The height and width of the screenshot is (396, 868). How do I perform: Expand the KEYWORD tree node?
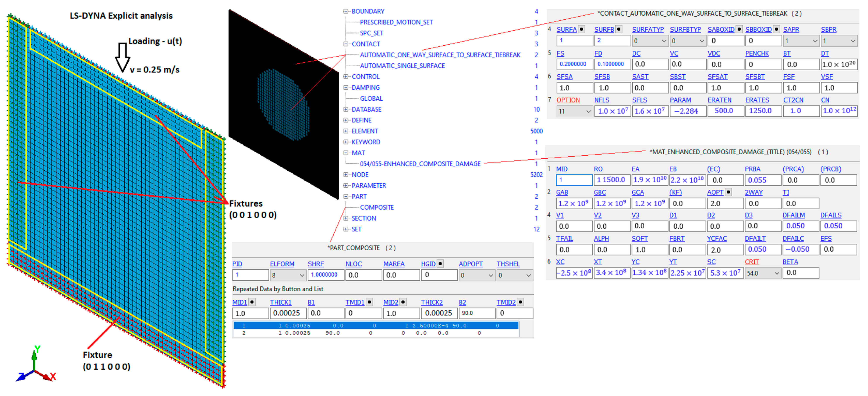point(346,142)
